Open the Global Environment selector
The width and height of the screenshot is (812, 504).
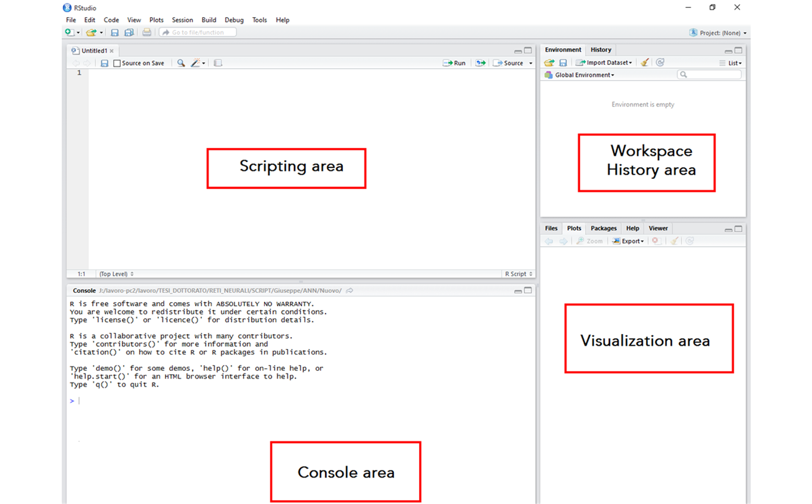click(x=579, y=75)
